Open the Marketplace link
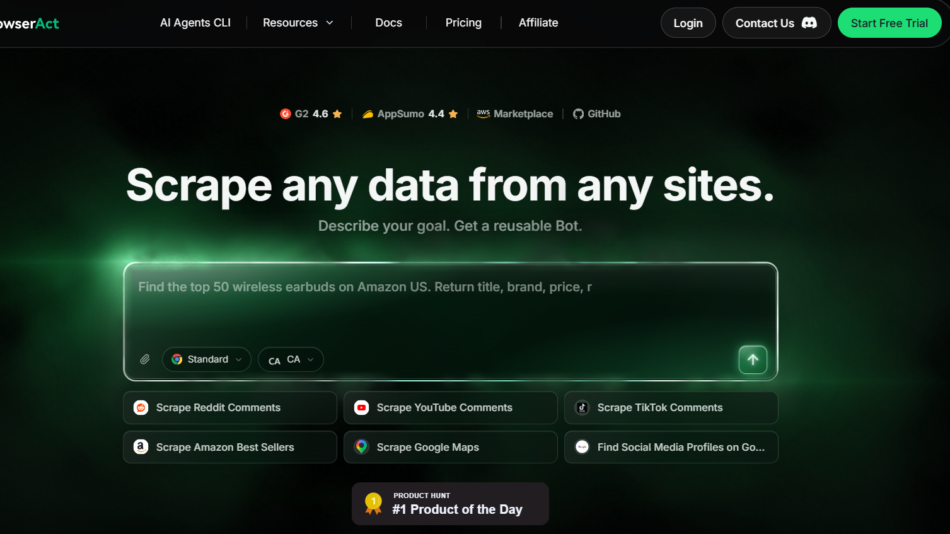This screenshot has width=950, height=534. 523,114
